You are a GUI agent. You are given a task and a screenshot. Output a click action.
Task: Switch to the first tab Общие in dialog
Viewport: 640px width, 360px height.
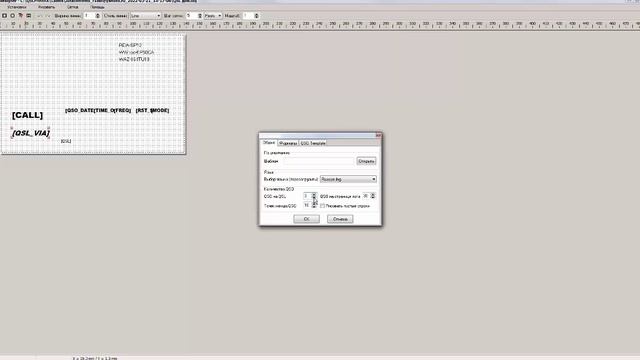(269, 143)
